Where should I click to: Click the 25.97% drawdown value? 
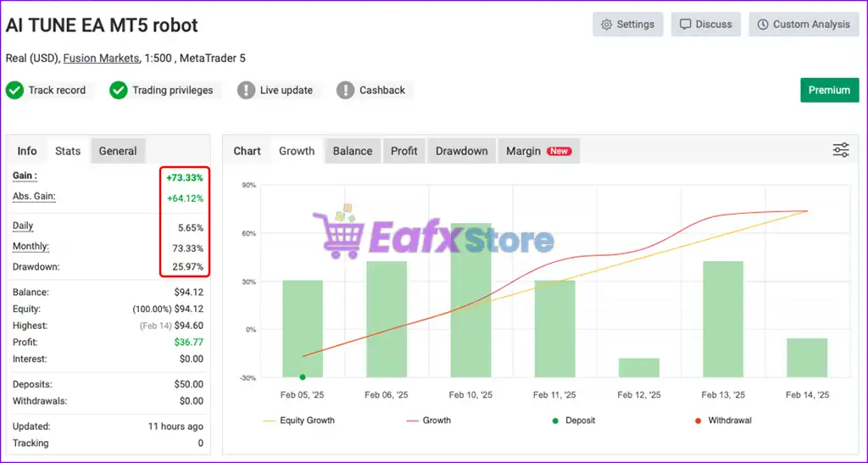187,267
